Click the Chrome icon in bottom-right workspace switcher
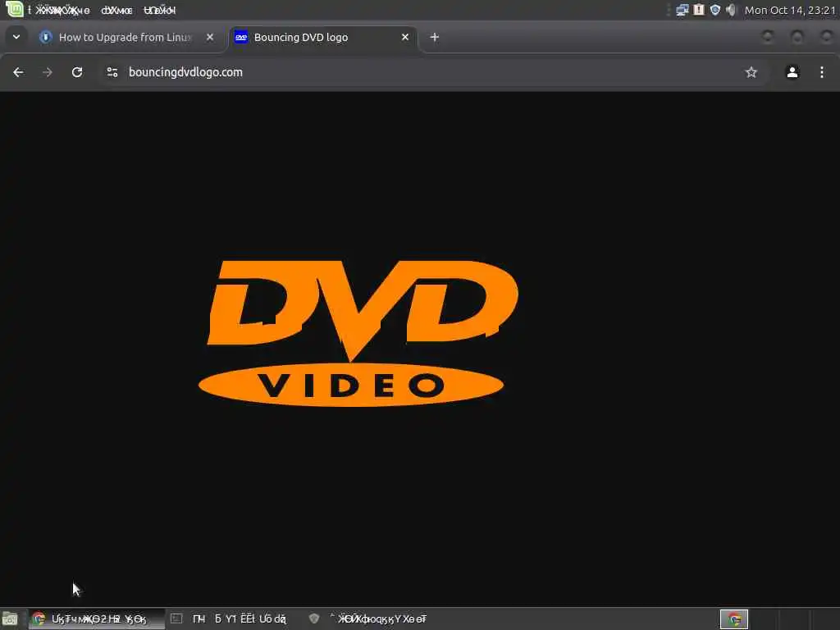The height and width of the screenshot is (630, 840). pos(734,620)
